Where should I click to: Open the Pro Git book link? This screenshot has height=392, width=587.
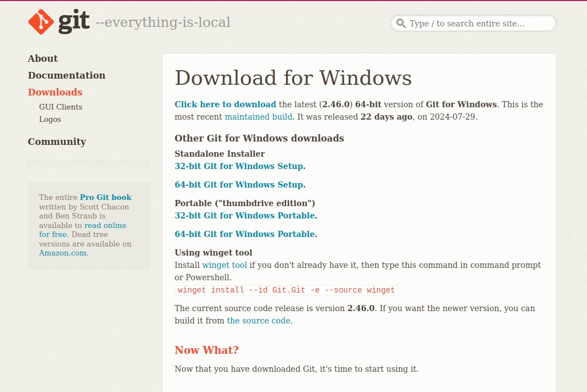106,197
